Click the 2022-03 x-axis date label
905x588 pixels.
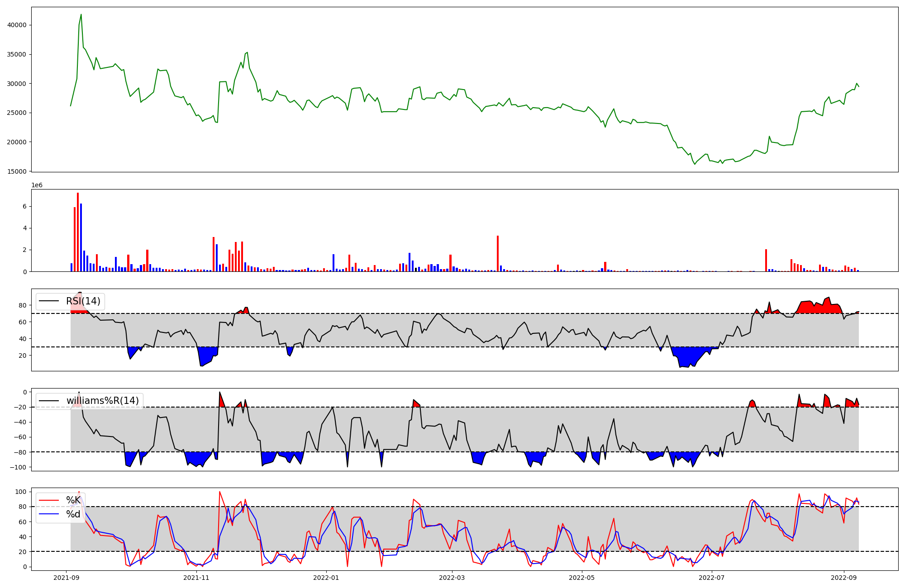pyautogui.click(x=452, y=578)
